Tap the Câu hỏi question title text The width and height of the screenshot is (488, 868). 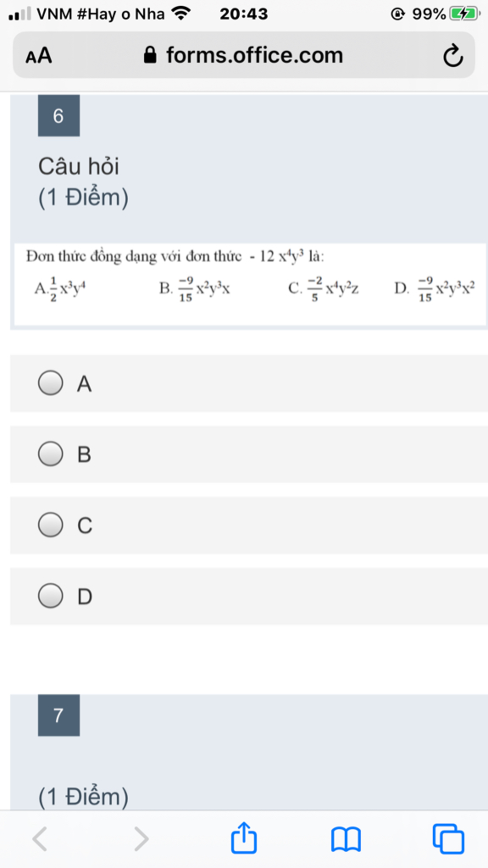click(x=79, y=166)
